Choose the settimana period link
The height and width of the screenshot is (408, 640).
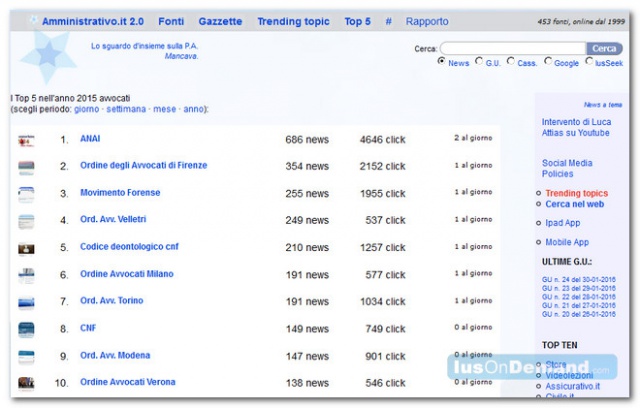[126, 109]
